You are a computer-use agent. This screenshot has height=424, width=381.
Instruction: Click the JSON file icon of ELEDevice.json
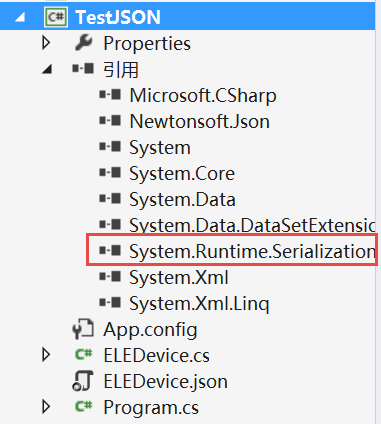(83, 380)
